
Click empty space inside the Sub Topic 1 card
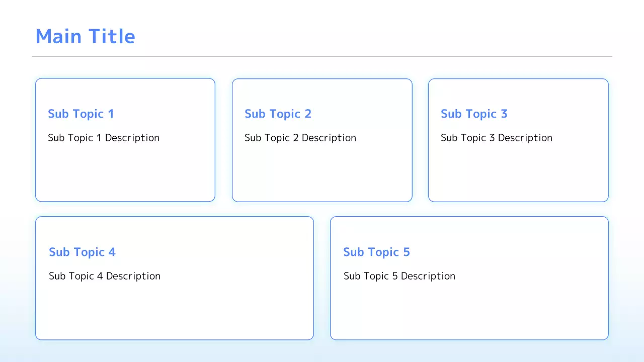coord(126,173)
